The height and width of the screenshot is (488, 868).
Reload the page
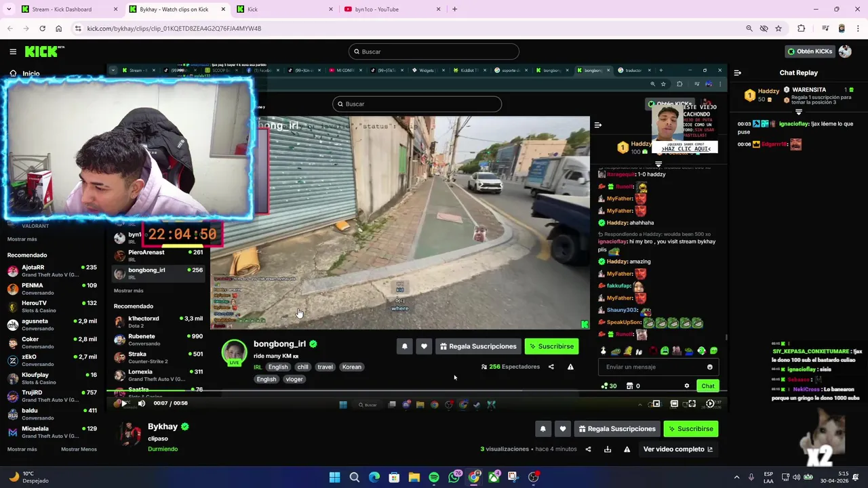(42, 28)
